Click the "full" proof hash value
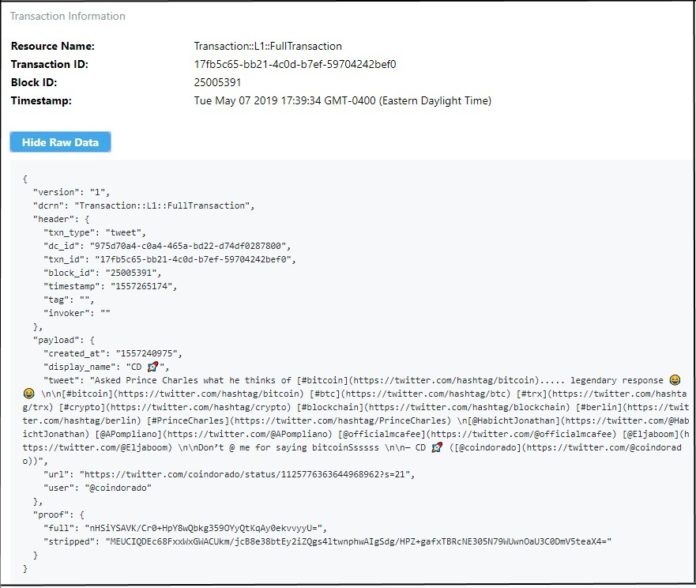Screen dimensions: 696x588 (206, 528)
